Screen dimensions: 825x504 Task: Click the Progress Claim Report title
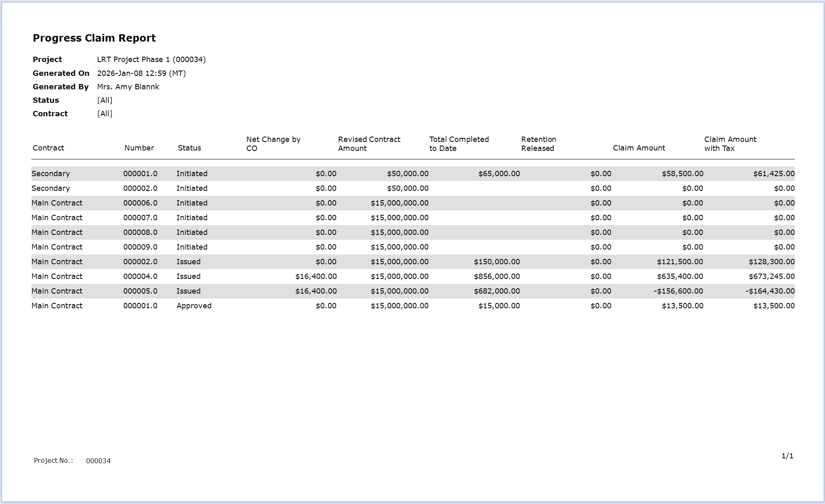click(x=94, y=38)
